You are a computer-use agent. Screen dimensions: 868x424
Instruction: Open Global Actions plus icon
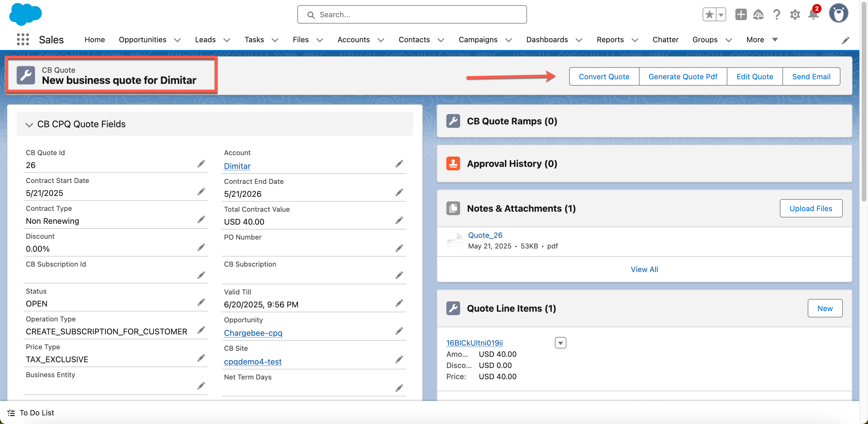741,14
